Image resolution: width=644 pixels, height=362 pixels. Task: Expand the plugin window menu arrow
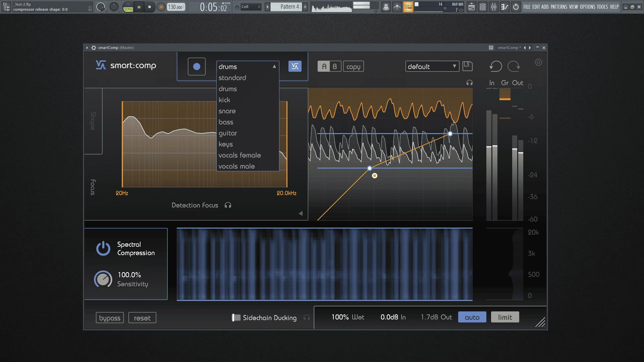[87, 48]
